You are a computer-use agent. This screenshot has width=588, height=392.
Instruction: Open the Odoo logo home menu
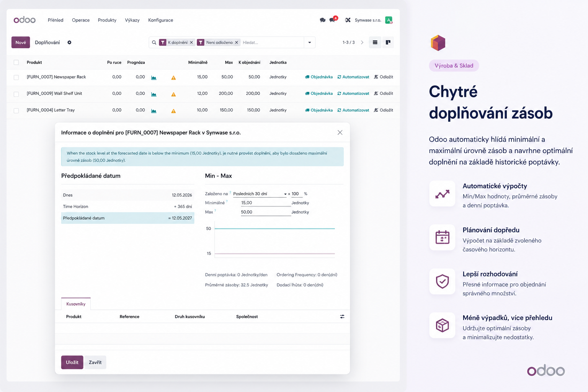tap(24, 20)
